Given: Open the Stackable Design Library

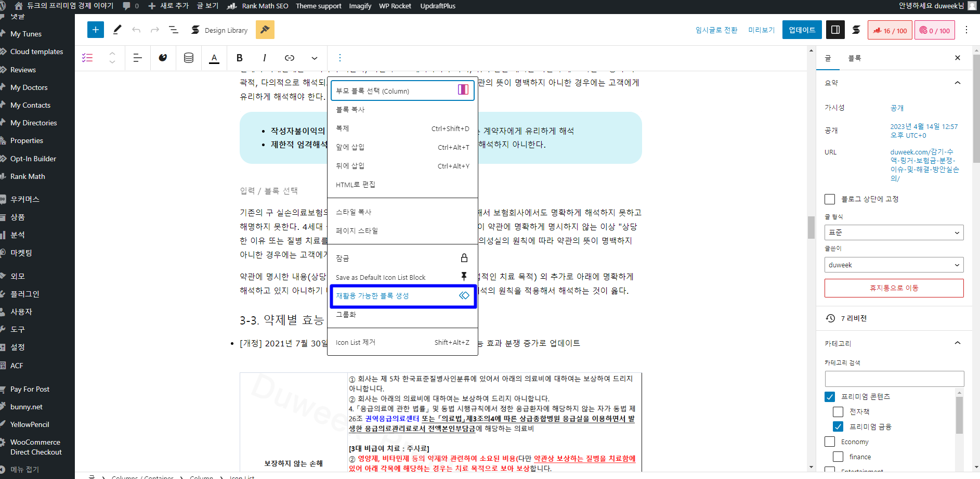Looking at the screenshot, I should (x=219, y=30).
